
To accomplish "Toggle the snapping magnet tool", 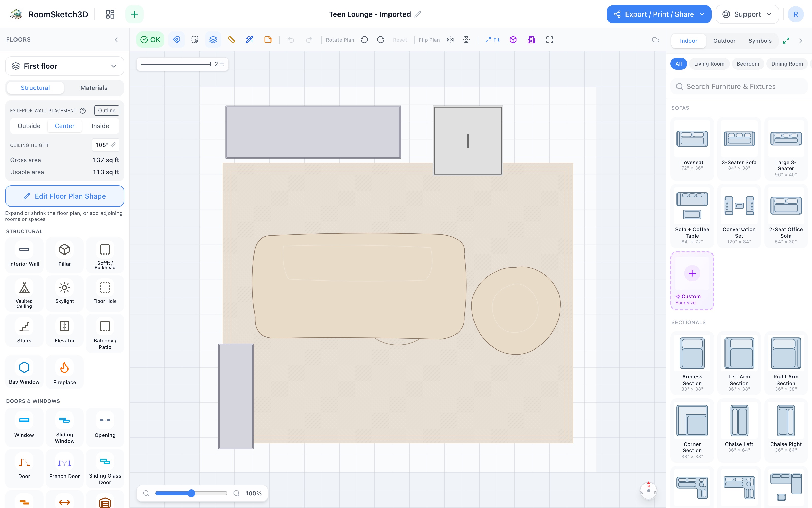I will [x=177, y=40].
